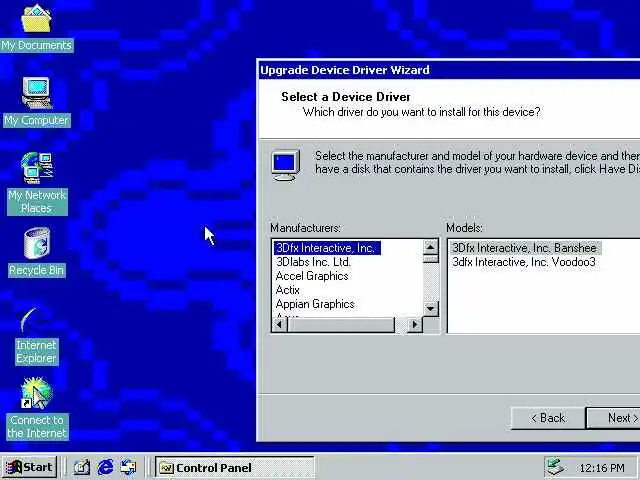Launch Internet Explorer from quick launch

click(105, 467)
